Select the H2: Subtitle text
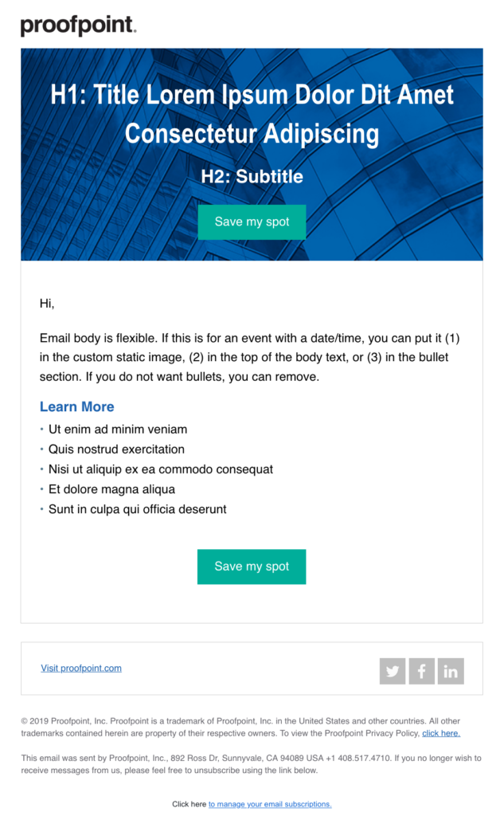The height and width of the screenshot is (816, 504). (x=252, y=176)
